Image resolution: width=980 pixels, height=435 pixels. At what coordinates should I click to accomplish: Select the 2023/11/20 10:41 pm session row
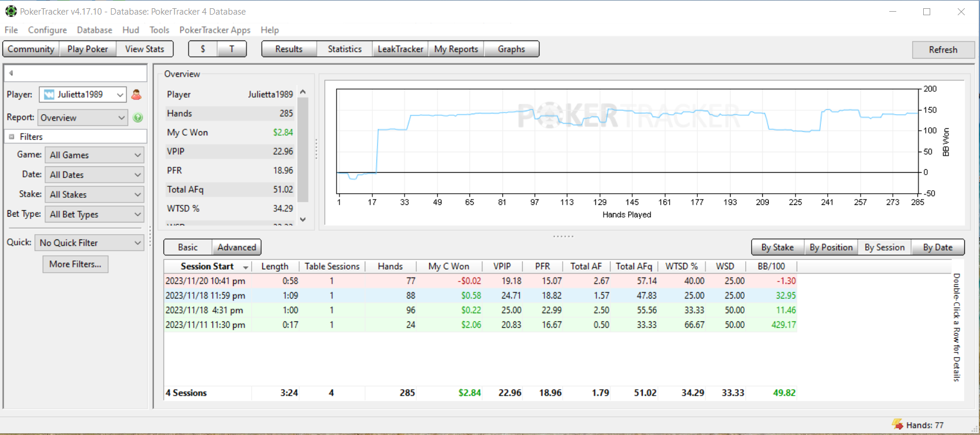tap(480, 281)
